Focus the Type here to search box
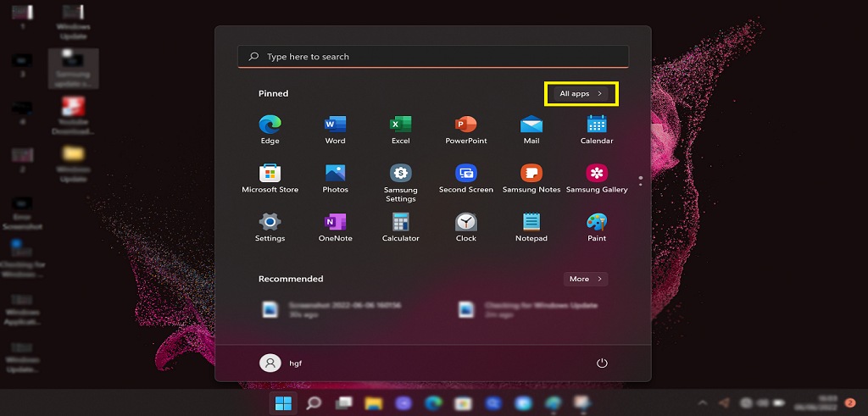 (433, 57)
